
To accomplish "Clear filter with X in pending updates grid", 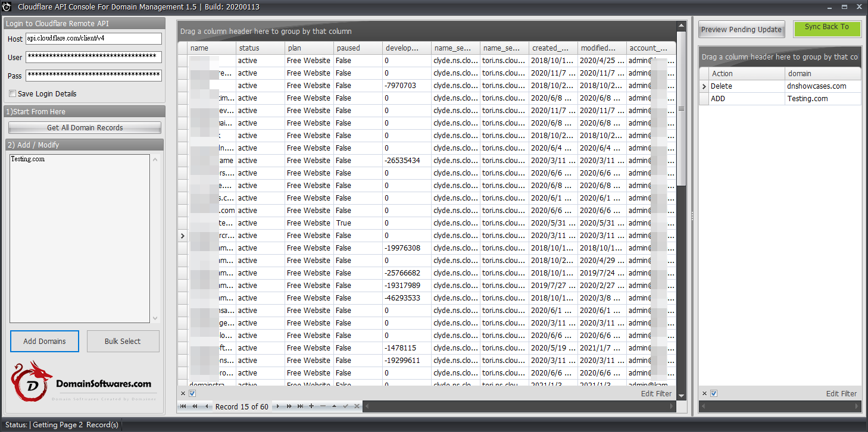I will click(x=704, y=393).
